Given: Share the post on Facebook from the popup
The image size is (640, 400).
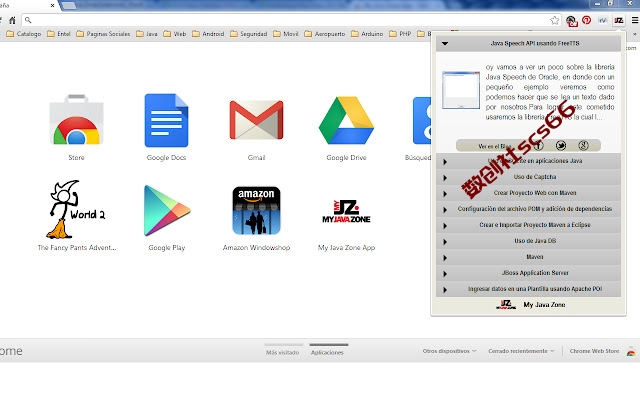Looking at the screenshot, I should pyautogui.click(x=538, y=145).
